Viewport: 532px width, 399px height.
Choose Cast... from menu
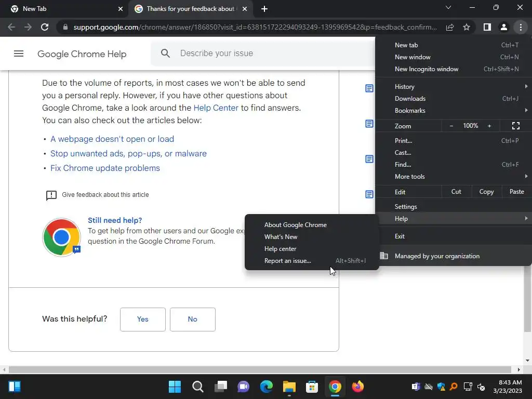(x=453, y=153)
